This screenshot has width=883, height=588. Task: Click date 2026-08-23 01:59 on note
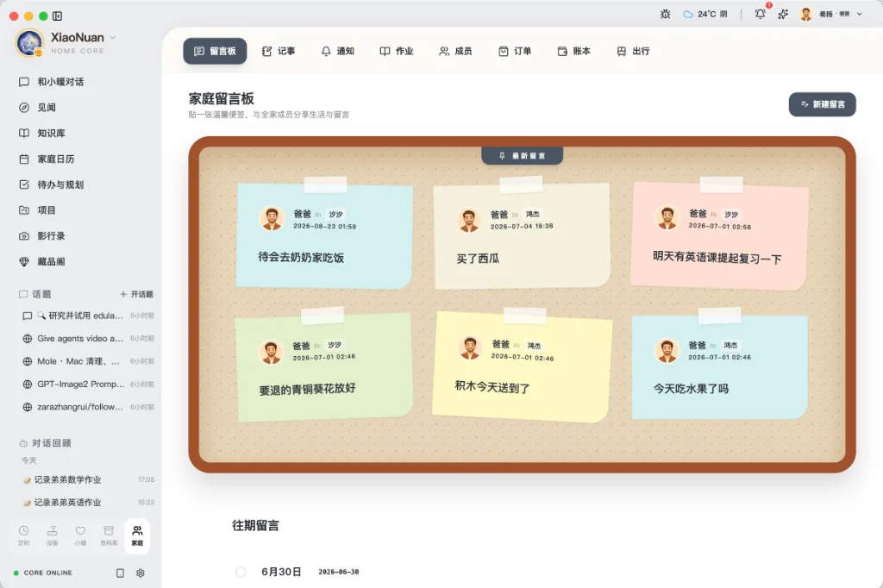pyautogui.click(x=324, y=227)
